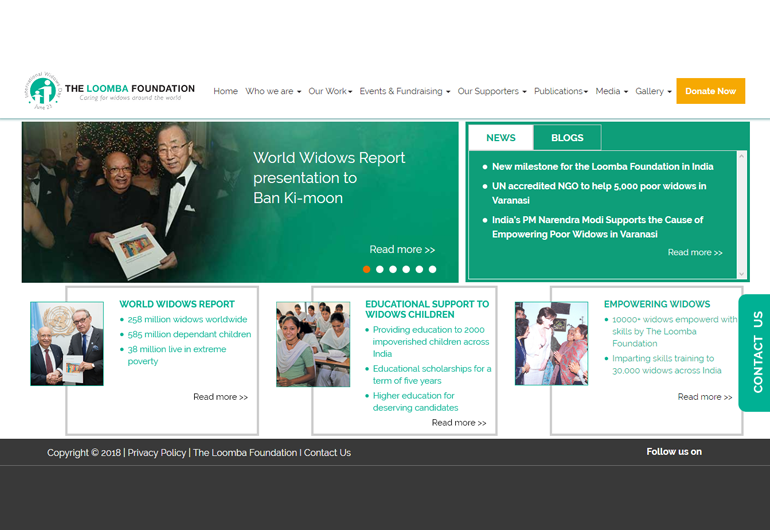Expand the Media dropdown
Screen dimensions: 770x530
(611, 91)
